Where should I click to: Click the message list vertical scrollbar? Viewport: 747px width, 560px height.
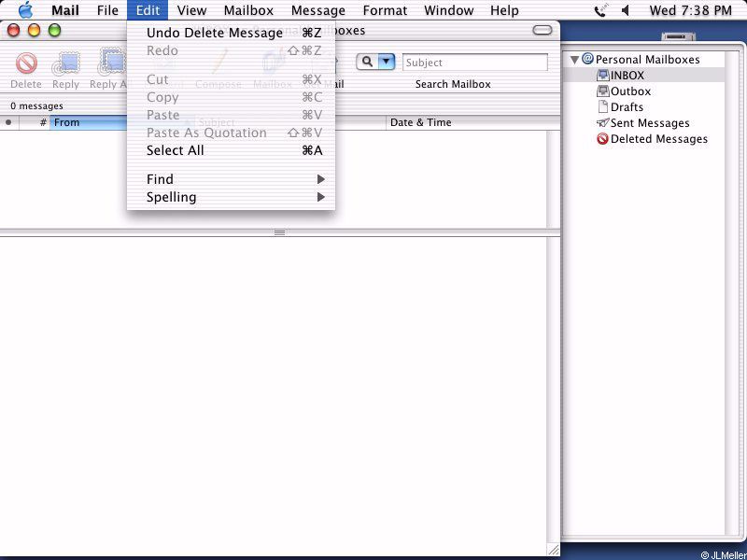point(553,179)
